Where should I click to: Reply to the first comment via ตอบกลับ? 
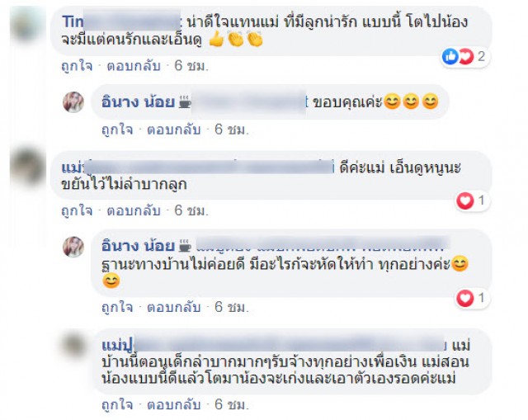click(x=134, y=66)
